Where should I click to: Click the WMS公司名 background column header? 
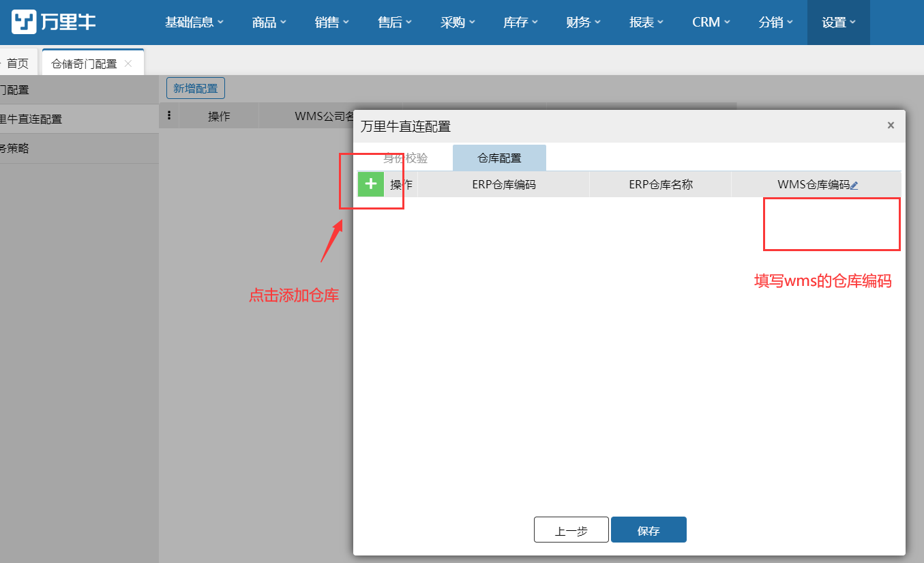click(325, 116)
